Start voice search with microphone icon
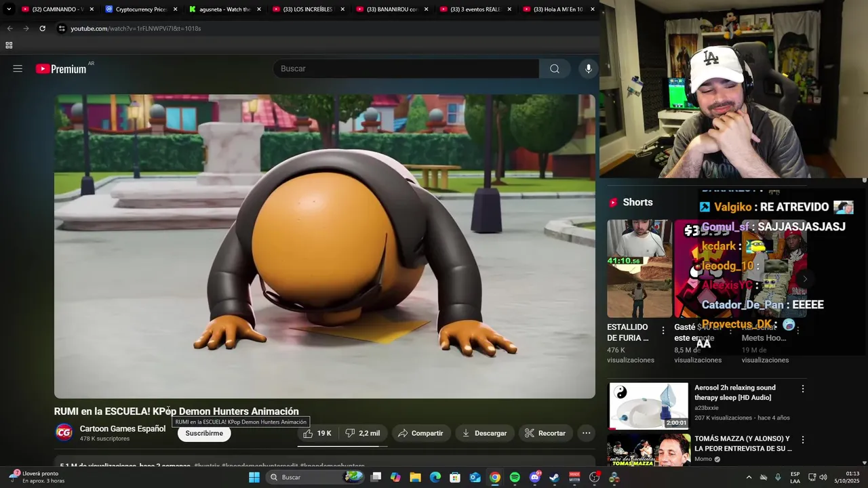The height and width of the screenshot is (488, 868). coord(589,68)
